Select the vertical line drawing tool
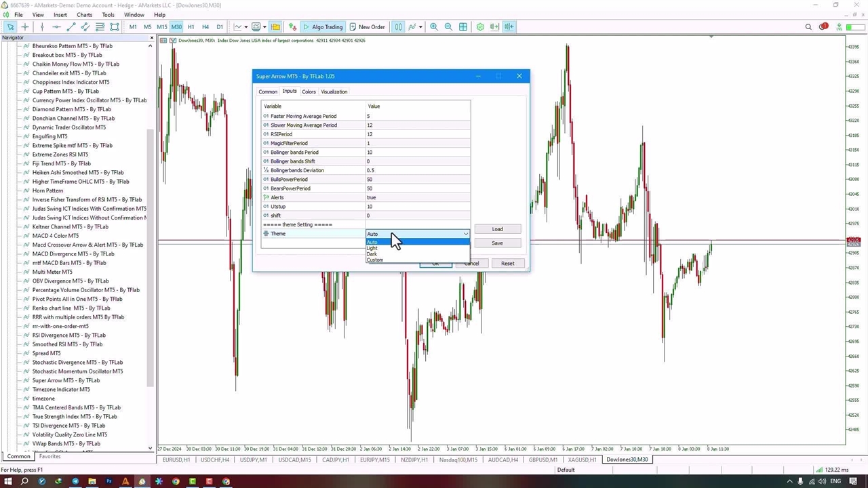 (42, 27)
